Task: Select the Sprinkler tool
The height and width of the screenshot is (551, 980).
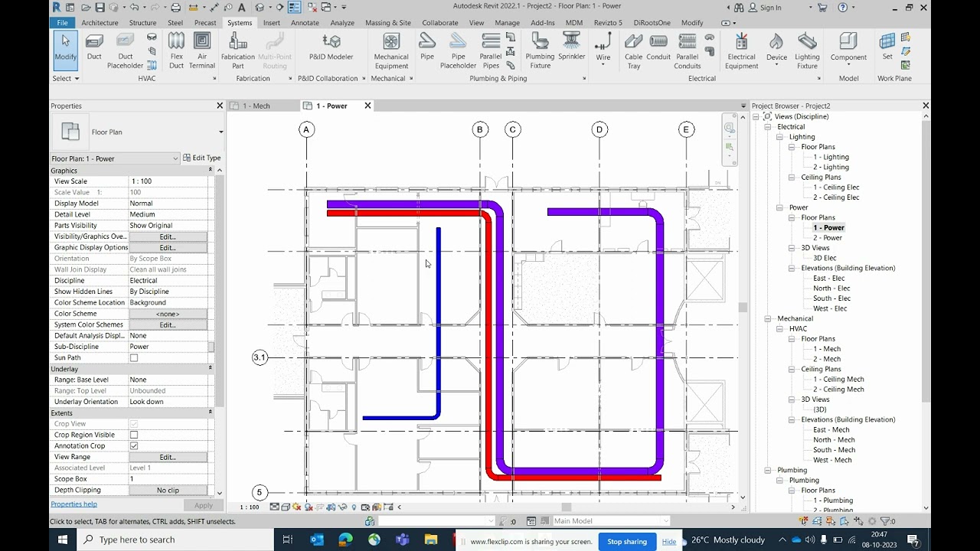Action: 572,47
